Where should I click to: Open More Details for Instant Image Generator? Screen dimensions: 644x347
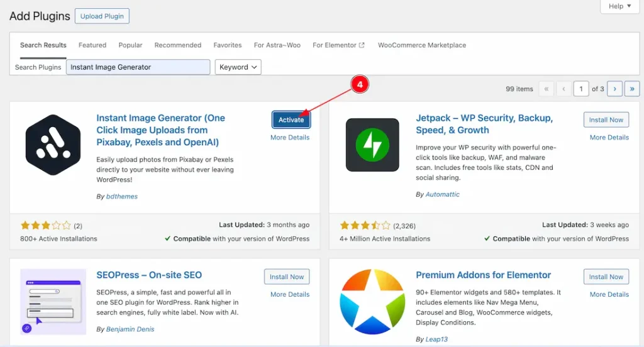[x=290, y=138]
